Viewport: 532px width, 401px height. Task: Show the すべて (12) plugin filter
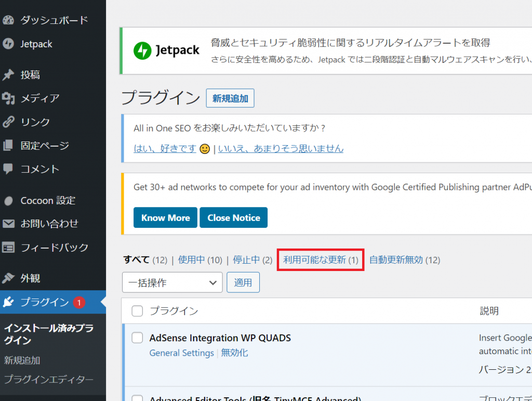click(145, 260)
